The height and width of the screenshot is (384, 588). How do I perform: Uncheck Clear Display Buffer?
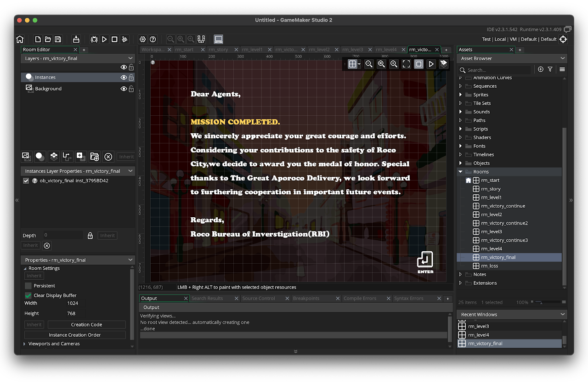[x=28, y=295]
